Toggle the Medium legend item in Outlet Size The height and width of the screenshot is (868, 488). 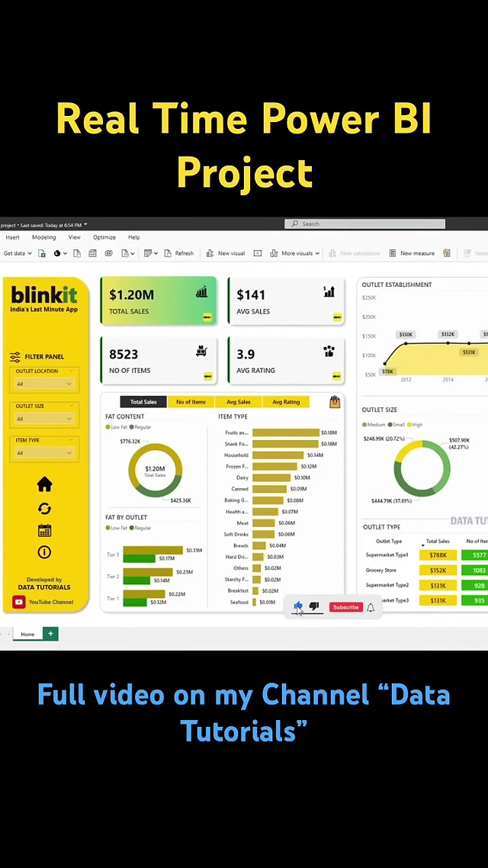374,425
